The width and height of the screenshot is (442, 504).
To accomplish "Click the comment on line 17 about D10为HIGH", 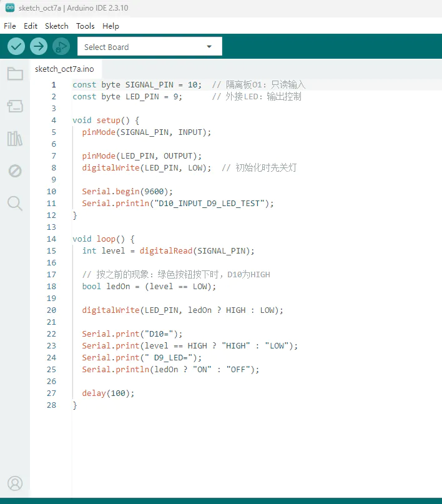I will [176, 275].
